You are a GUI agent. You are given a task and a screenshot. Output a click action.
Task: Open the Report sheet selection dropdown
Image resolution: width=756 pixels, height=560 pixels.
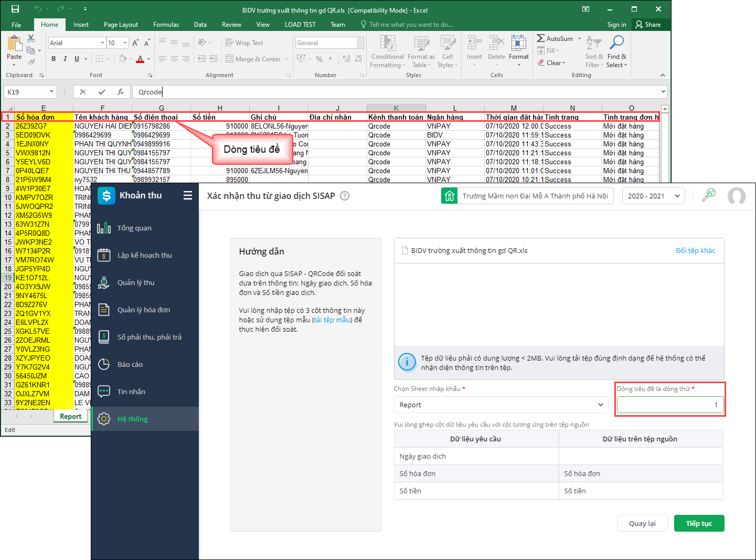click(501, 405)
